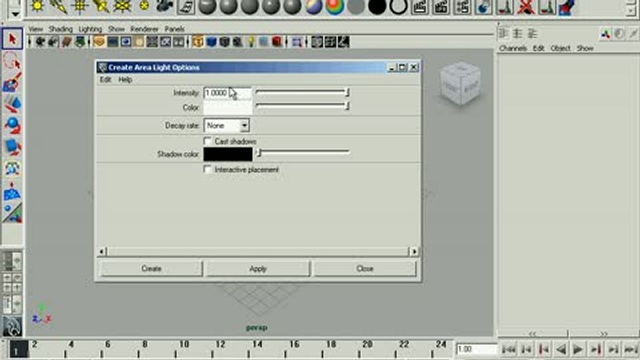
Task: Open the viewport Shading menu
Action: [x=60, y=29]
